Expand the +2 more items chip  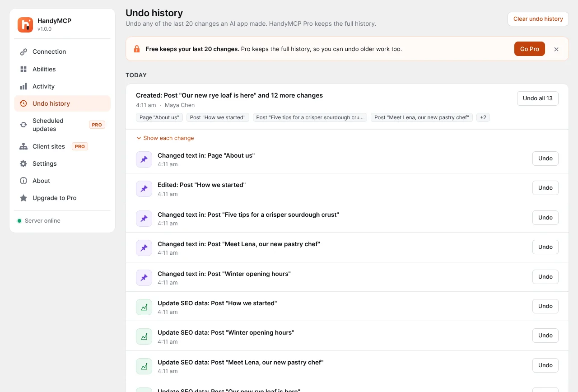click(483, 117)
